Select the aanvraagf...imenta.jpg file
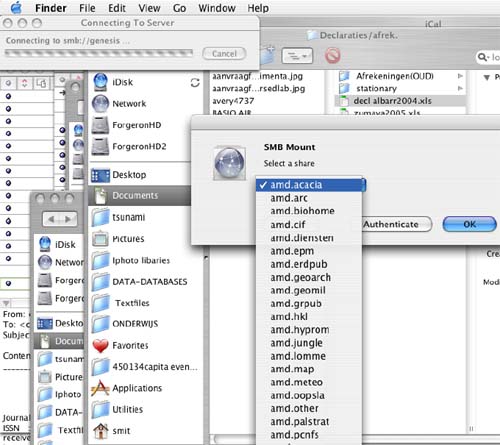 tap(258, 76)
